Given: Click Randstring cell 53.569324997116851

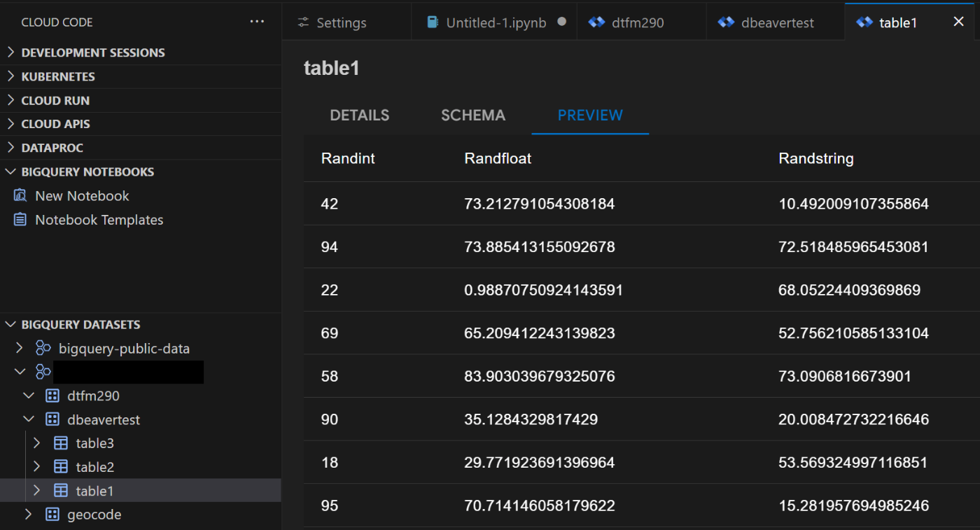Looking at the screenshot, I should click(853, 463).
